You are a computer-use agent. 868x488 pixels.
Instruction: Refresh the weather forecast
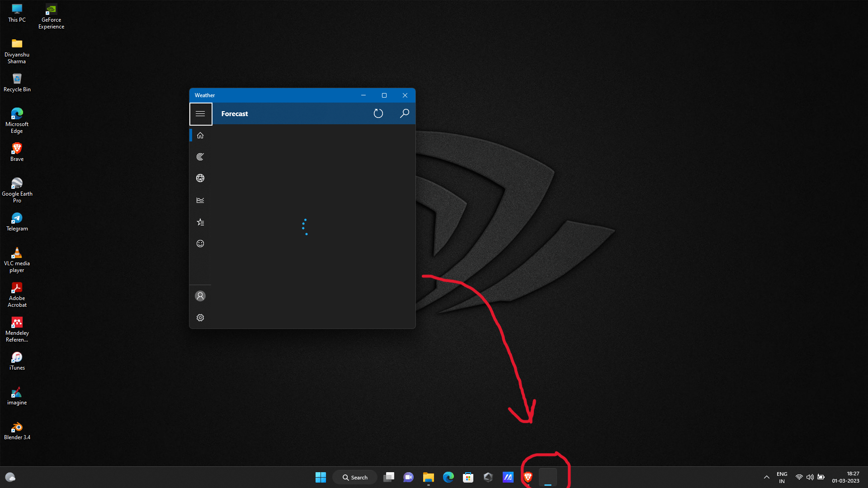click(378, 114)
